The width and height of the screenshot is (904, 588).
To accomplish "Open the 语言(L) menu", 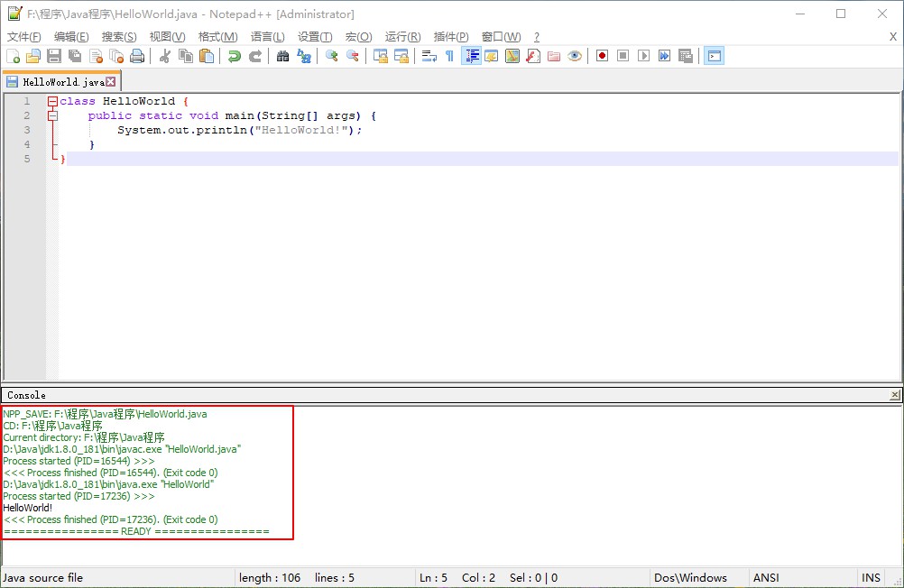I will click(x=268, y=37).
